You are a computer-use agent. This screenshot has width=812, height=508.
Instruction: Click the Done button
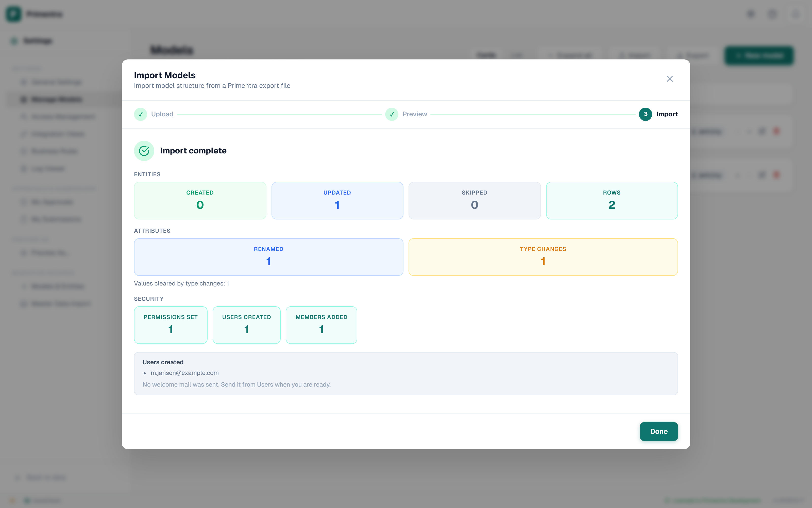click(659, 431)
